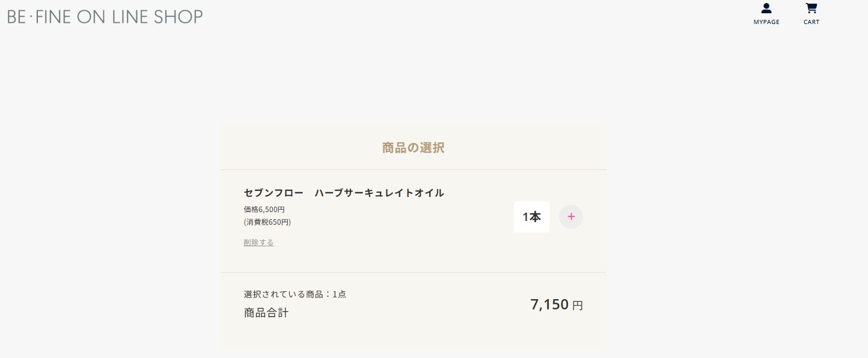868x358 pixels.
Task: Click the 円 symbol beside the total
Action: pos(578,306)
